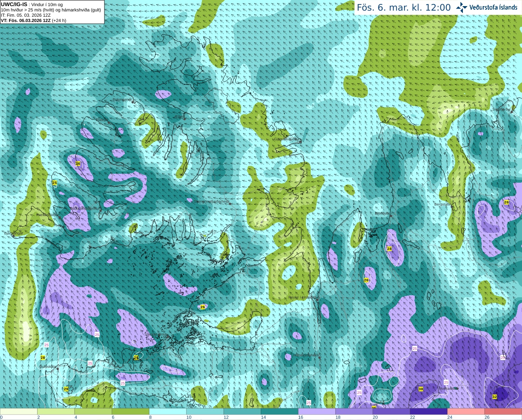522x420 pixels.
Task: Click the Bergstaðir station label
Action: click(x=442, y=204)
